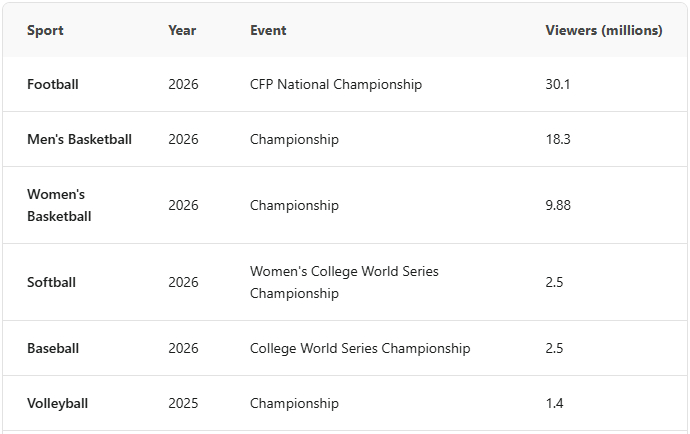
Task: Click the 18.3 viewers value
Action: (558, 139)
